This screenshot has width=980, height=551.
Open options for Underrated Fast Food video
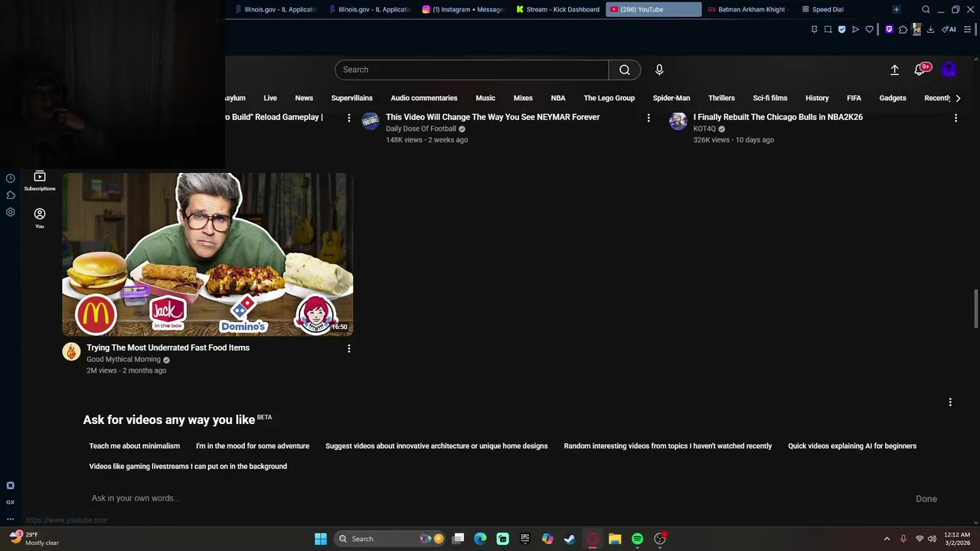point(349,348)
